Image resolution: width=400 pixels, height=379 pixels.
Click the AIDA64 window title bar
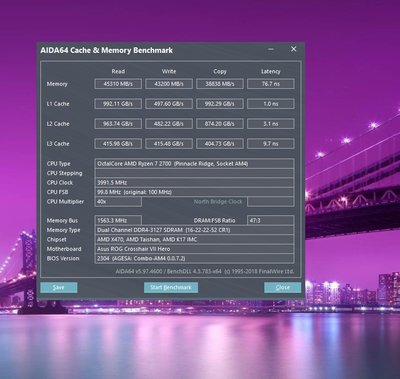pyautogui.click(x=150, y=50)
